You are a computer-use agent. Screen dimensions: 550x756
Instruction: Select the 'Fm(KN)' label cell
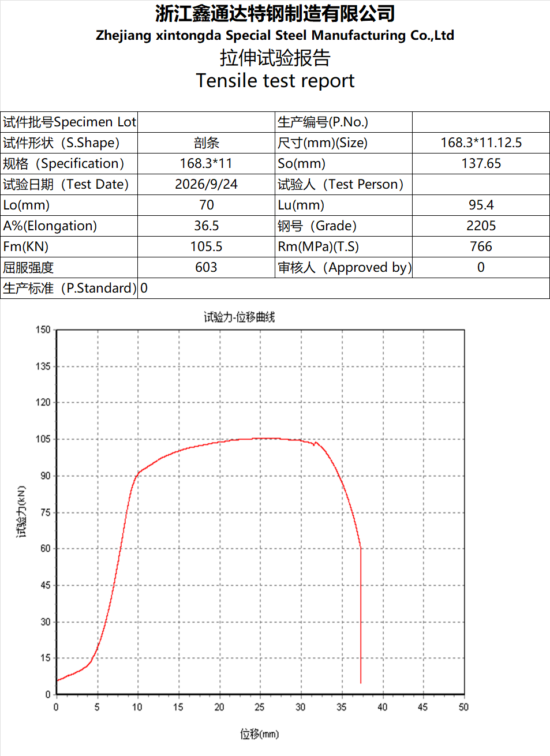tap(69, 247)
